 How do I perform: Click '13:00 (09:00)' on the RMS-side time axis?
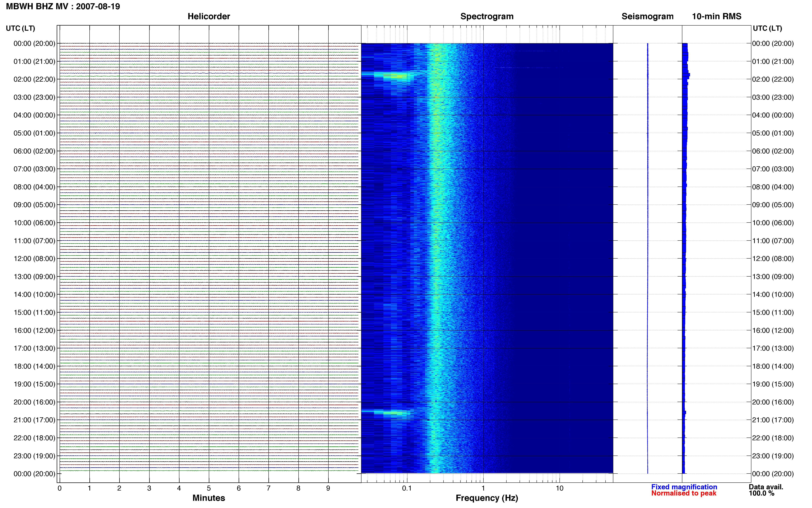[773, 277]
